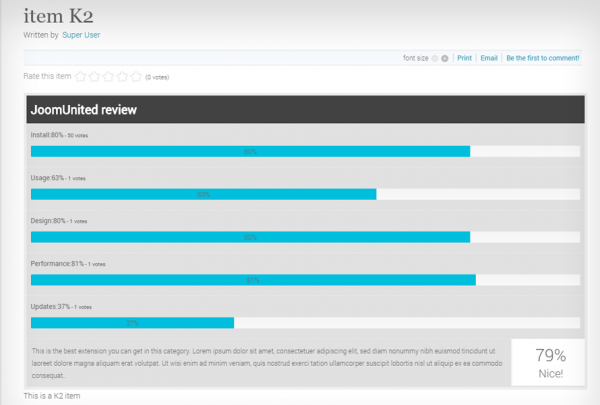Rate this item five stars
Screen dimensions: 600x405
pyautogui.click(x=136, y=77)
